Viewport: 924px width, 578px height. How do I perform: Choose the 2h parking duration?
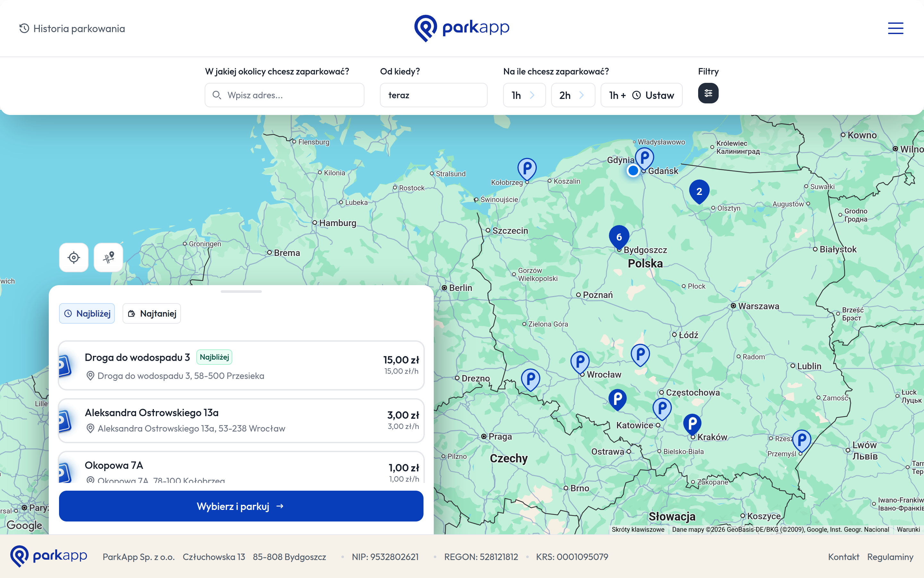(573, 95)
